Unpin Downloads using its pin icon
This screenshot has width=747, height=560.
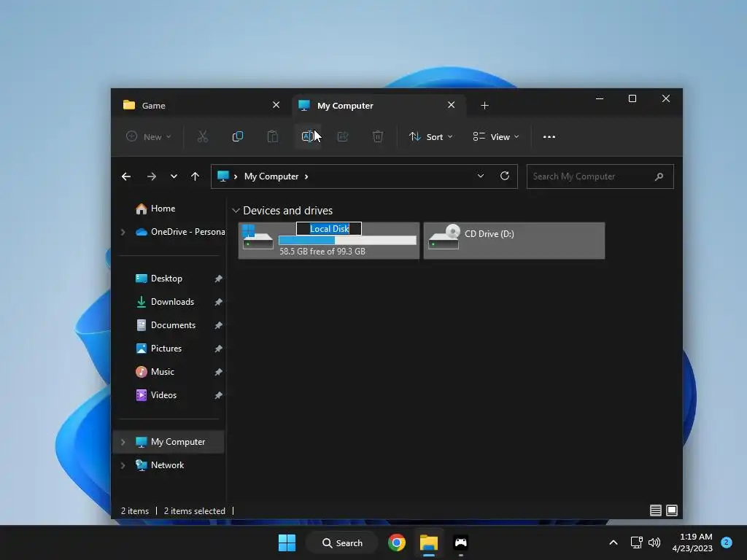click(218, 302)
